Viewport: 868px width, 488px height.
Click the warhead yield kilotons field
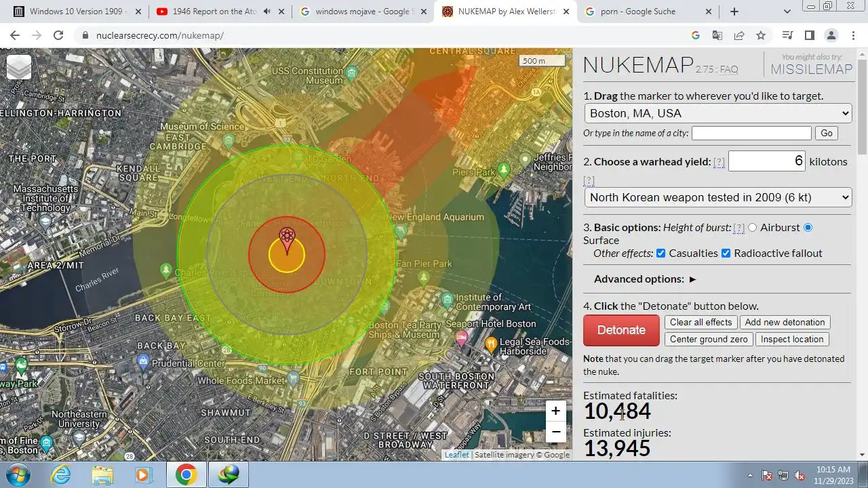(767, 161)
